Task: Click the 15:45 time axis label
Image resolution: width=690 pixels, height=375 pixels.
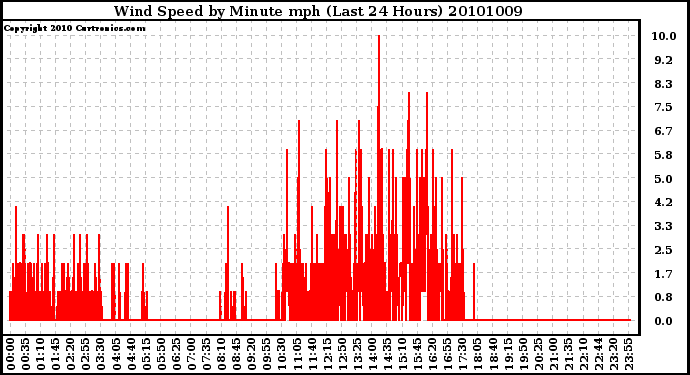Action: point(417,355)
